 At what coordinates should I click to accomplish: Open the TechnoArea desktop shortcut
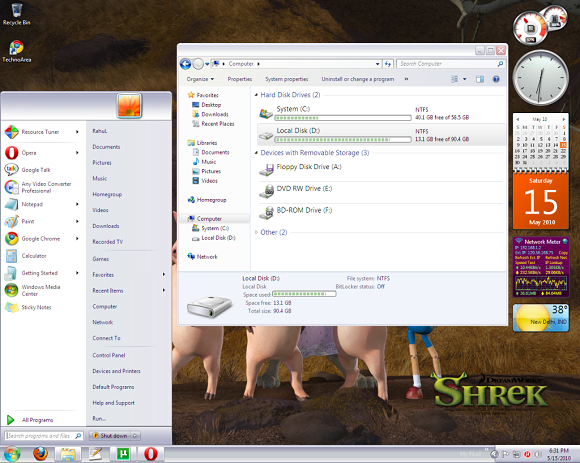(16, 51)
